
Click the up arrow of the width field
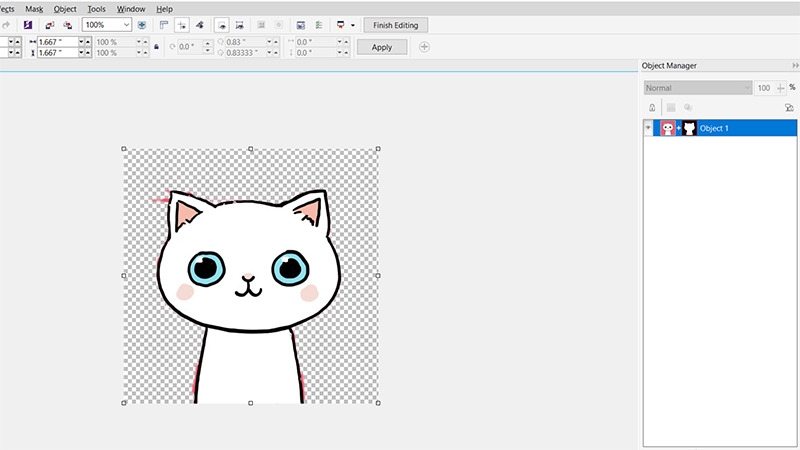click(x=88, y=40)
